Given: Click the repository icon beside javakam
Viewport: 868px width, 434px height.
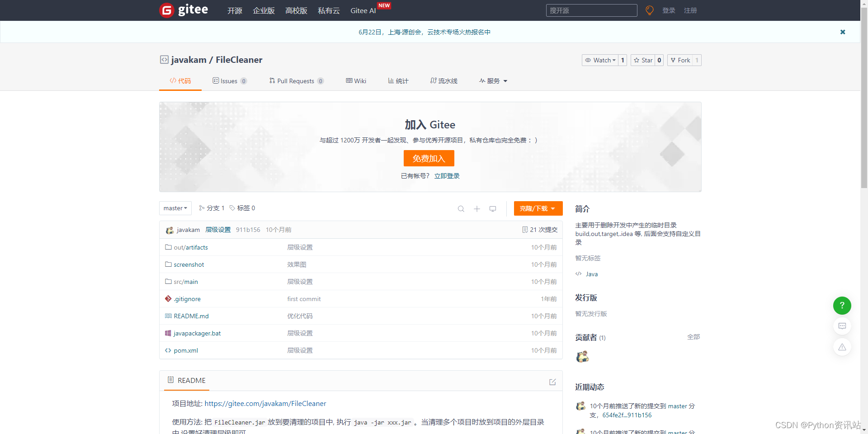Looking at the screenshot, I should (164, 60).
